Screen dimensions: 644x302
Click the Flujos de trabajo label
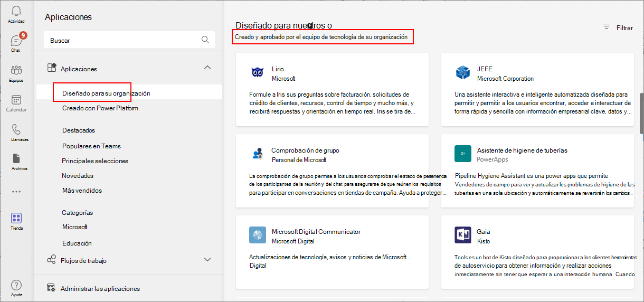pyautogui.click(x=83, y=261)
